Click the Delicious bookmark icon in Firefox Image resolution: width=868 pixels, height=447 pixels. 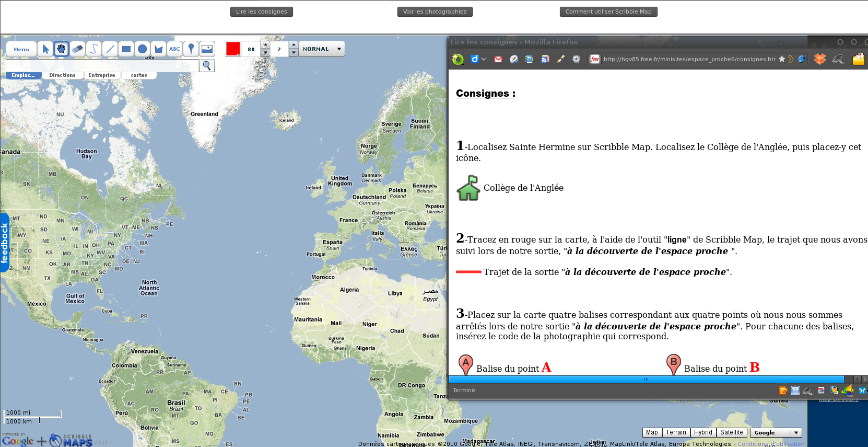pyautogui.click(x=474, y=59)
